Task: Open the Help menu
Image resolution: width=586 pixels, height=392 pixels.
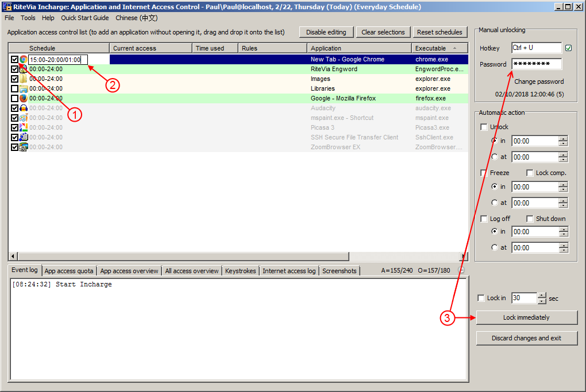Action: point(48,18)
